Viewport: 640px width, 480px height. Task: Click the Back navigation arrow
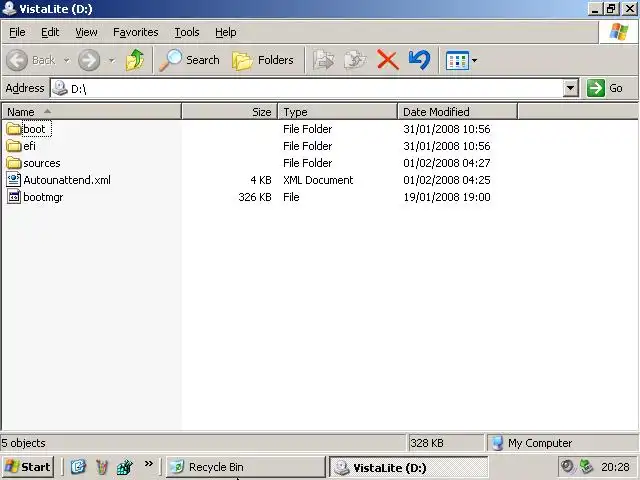point(17,60)
